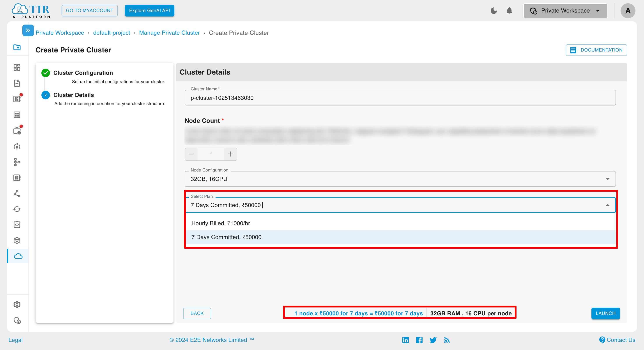Viewport: 644px width, 350px height.
Task: Click the TIR AI Platform logo
Action: click(31, 11)
